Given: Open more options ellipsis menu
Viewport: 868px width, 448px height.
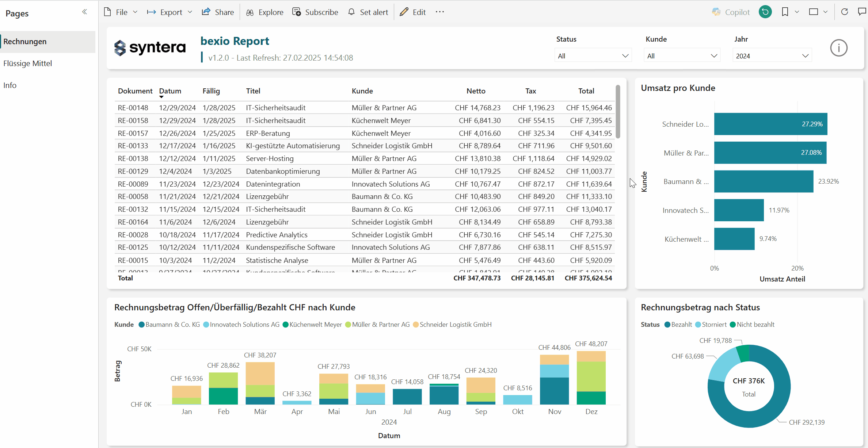Looking at the screenshot, I should 440,12.
